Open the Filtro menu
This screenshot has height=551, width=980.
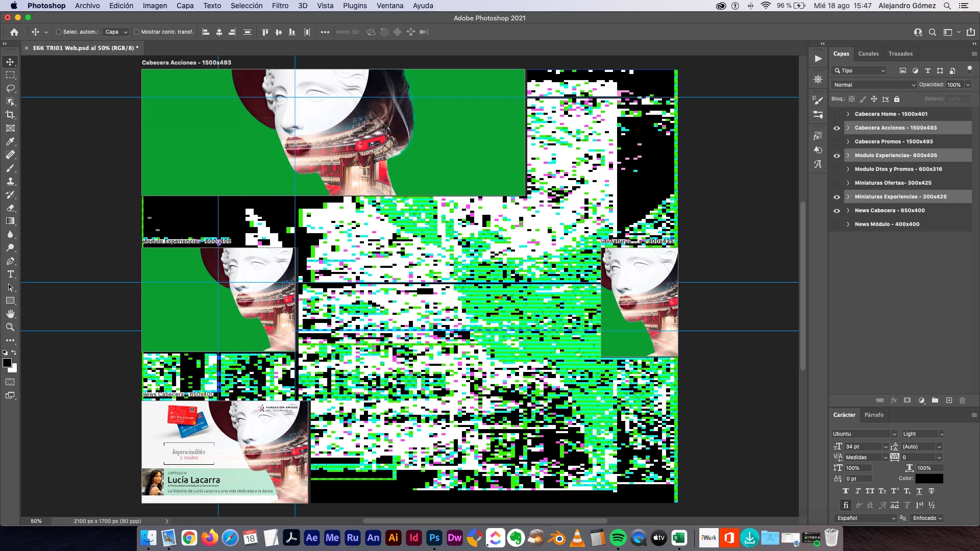click(x=280, y=6)
